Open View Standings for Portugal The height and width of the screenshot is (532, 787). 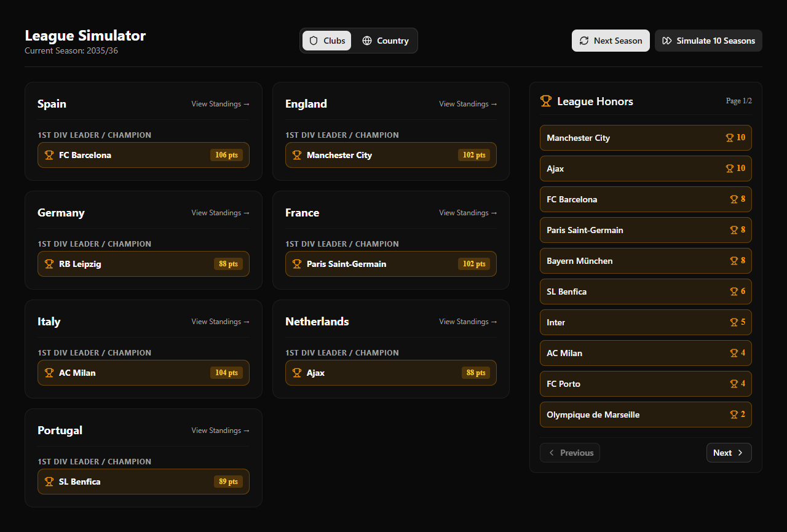[x=221, y=431]
